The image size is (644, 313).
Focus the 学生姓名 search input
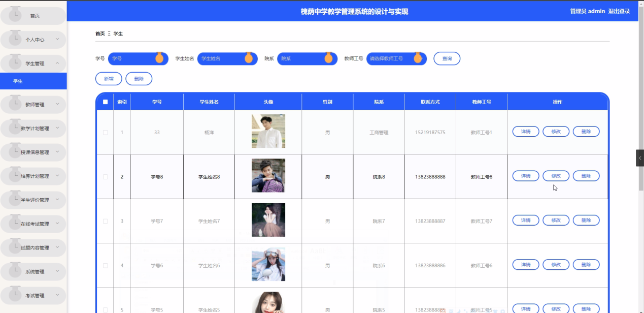point(227,58)
